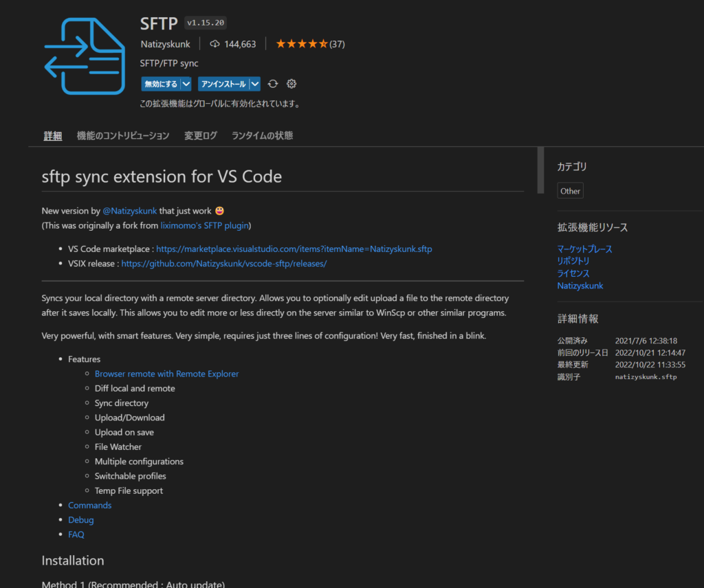Click the sync refresh icon
704x588 pixels.
(273, 84)
